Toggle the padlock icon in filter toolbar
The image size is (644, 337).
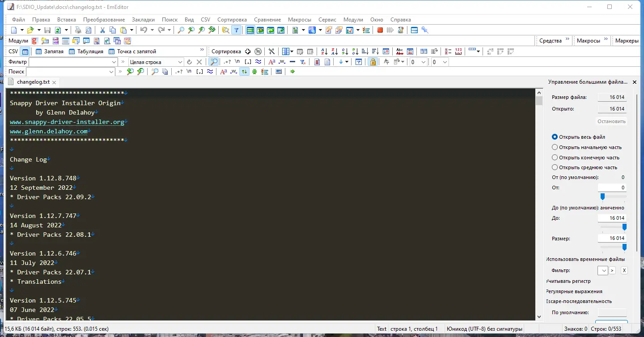[373, 62]
